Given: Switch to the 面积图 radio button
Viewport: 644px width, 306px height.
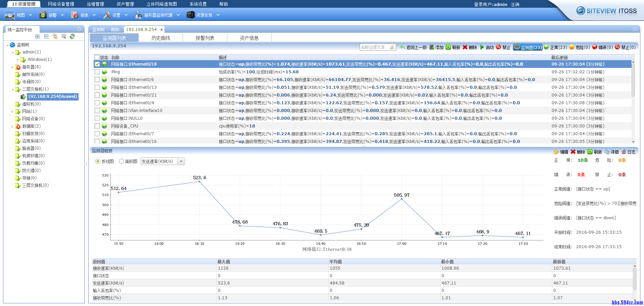Looking at the screenshot, I should pos(122,161).
